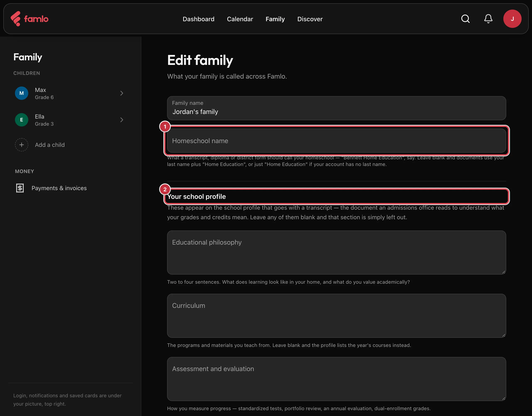Click into the Homeschool name field
532x416 pixels.
pos(336,141)
